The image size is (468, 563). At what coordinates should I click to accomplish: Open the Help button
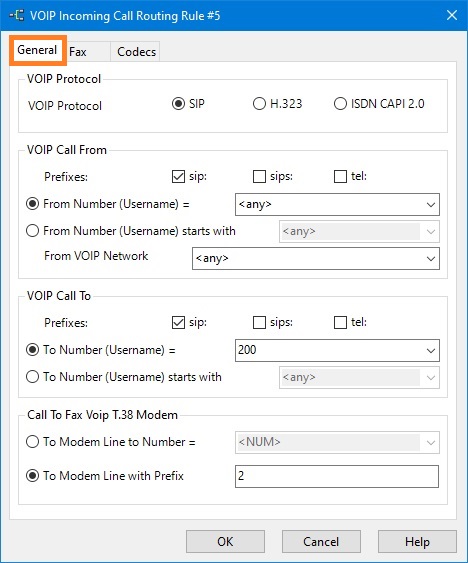[x=417, y=541]
